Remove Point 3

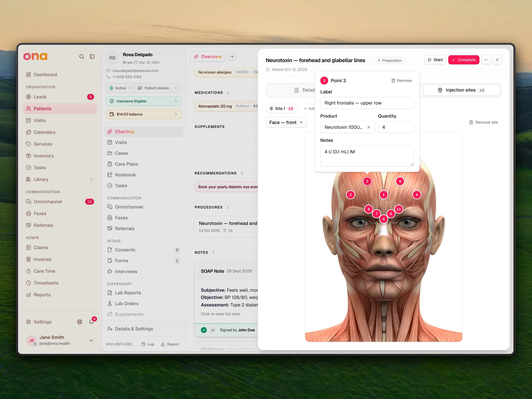[401, 81]
